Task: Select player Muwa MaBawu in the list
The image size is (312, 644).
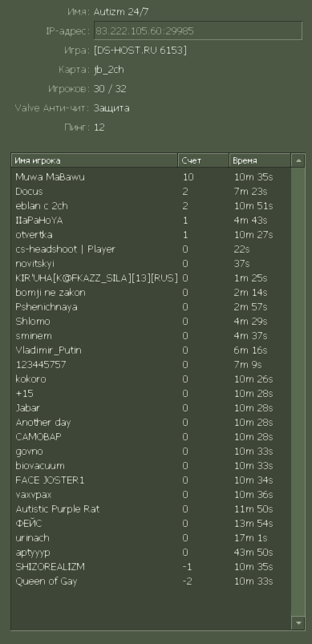Action: click(151, 177)
